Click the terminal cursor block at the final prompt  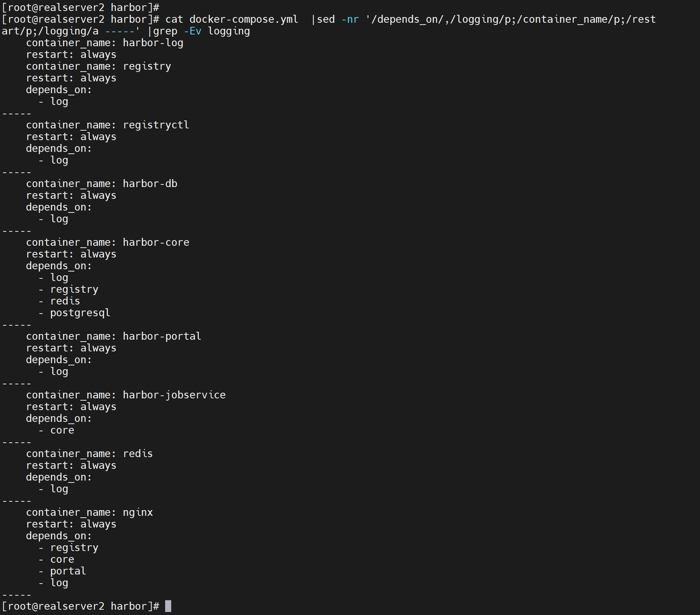168,606
